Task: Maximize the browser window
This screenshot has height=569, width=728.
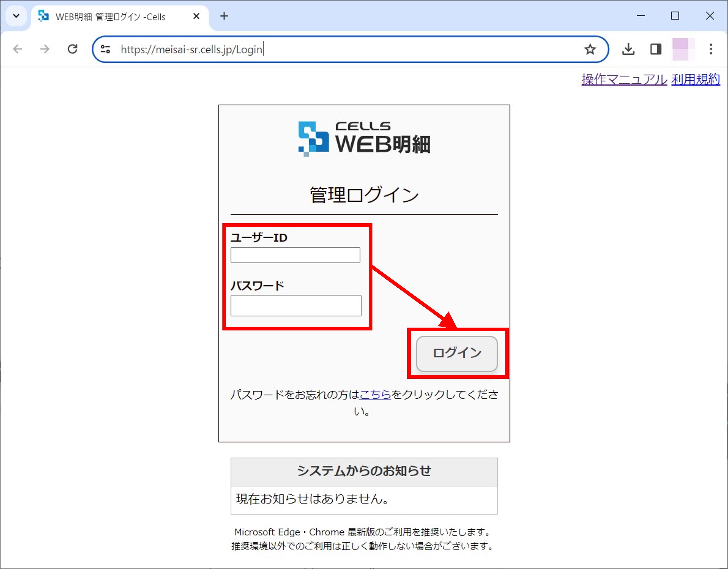Action: tap(675, 16)
